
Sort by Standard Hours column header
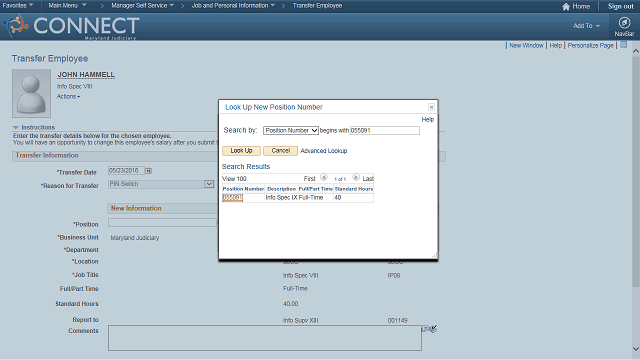point(354,189)
